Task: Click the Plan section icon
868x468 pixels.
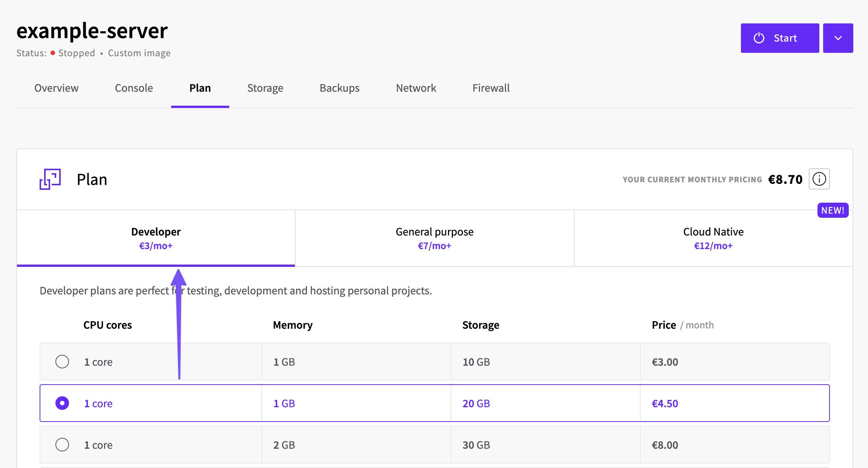Action: tap(50, 179)
